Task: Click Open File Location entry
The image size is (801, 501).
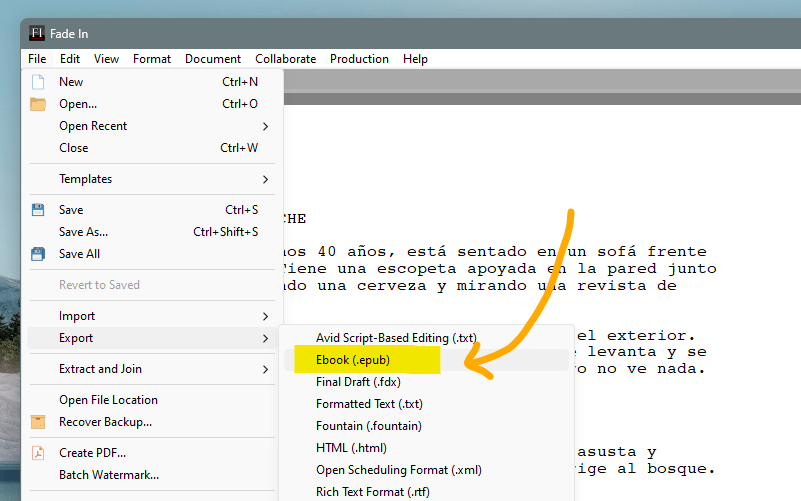Action: point(108,400)
